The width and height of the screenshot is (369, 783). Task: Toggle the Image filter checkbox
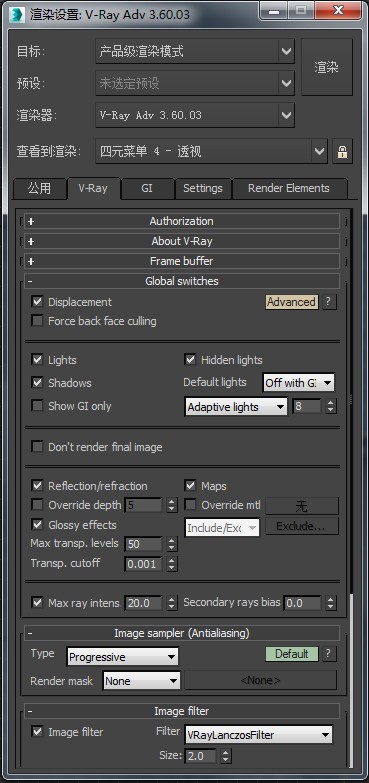[37, 732]
